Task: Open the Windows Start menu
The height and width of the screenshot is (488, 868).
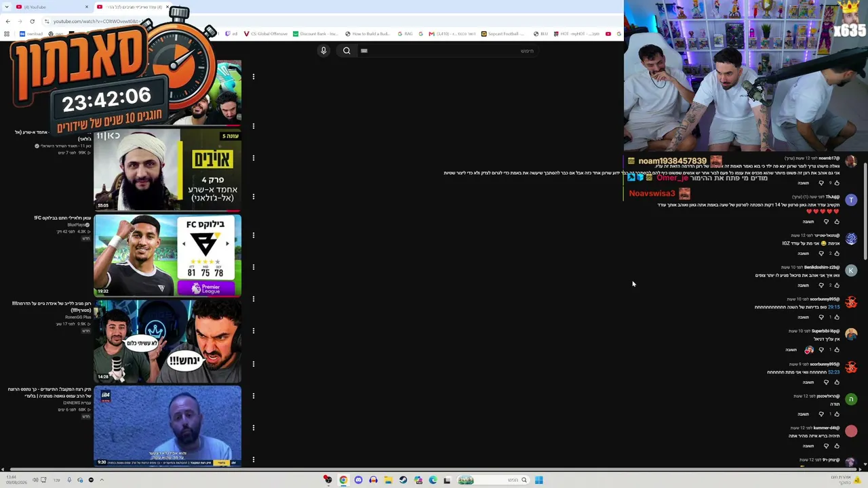Action: [538, 480]
